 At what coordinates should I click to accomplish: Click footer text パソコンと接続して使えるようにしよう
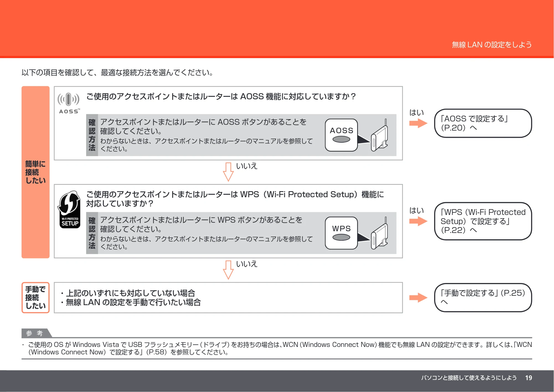click(x=469, y=378)
